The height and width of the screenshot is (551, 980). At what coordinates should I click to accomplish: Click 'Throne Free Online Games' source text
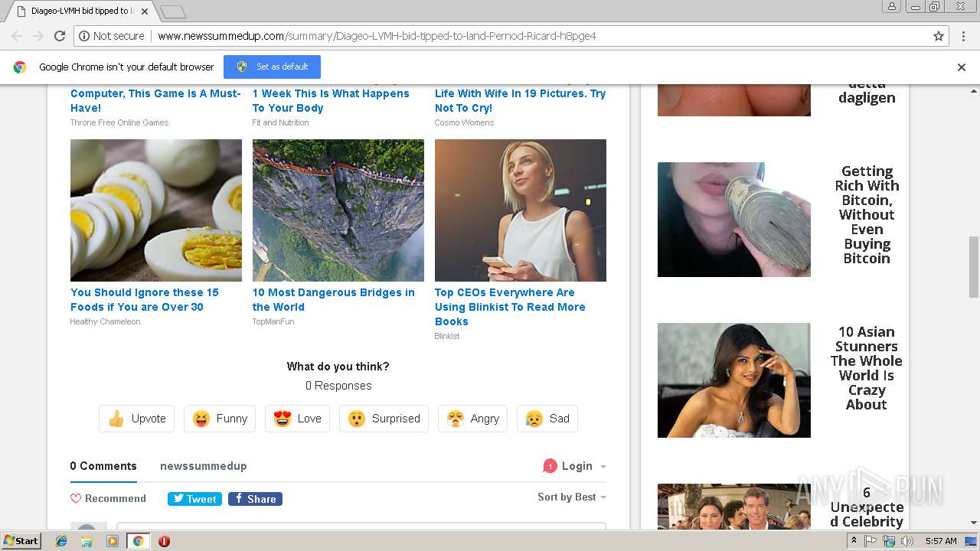119,122
